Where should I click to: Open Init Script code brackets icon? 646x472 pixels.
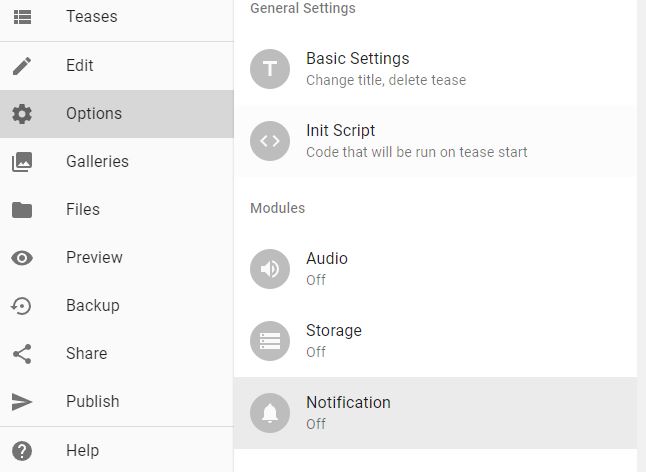point(270,141)
